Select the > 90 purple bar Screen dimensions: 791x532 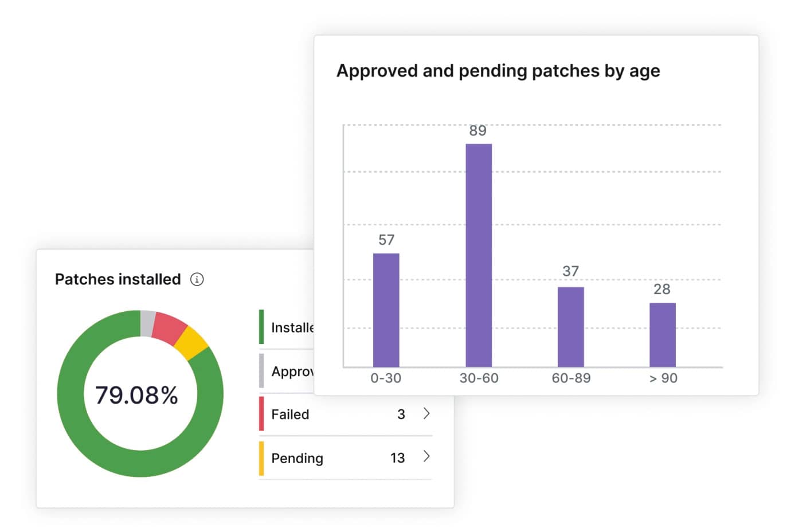click(x=663, y=335)
